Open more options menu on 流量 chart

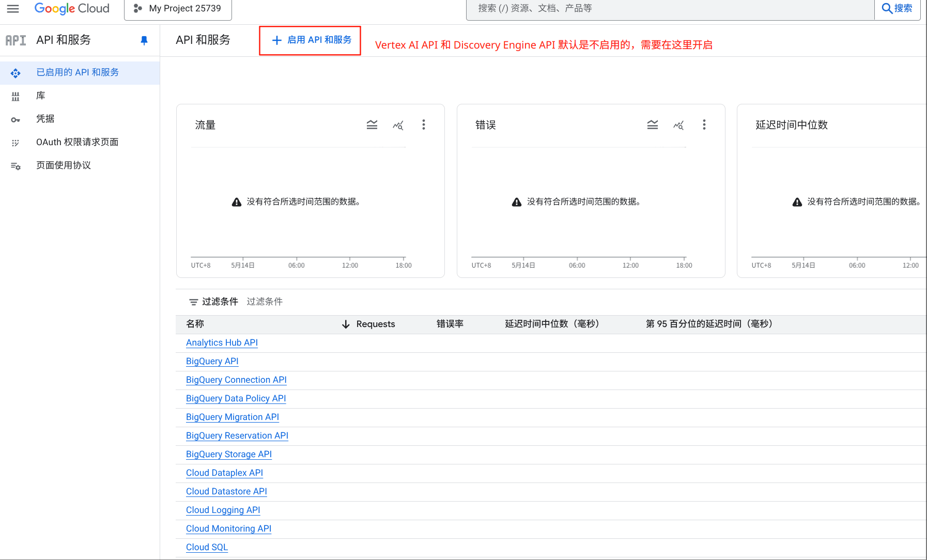(x=424, y=125)
